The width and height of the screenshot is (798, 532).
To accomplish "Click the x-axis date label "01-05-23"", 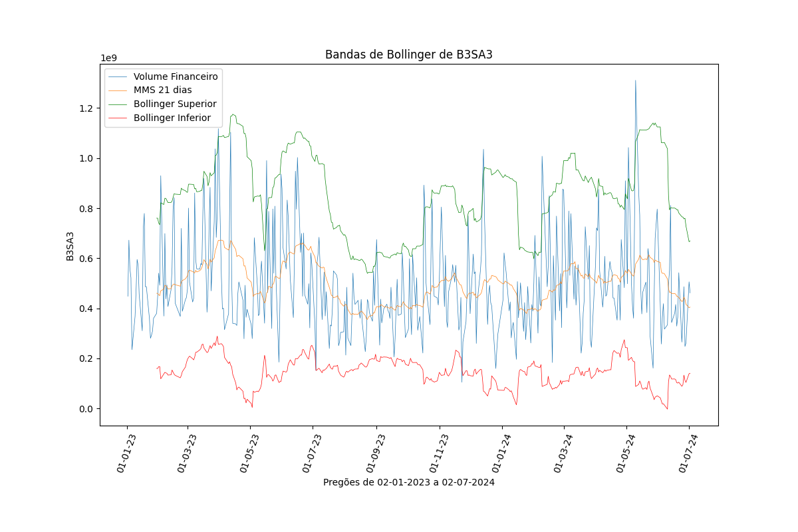I will tap(249, 453).
